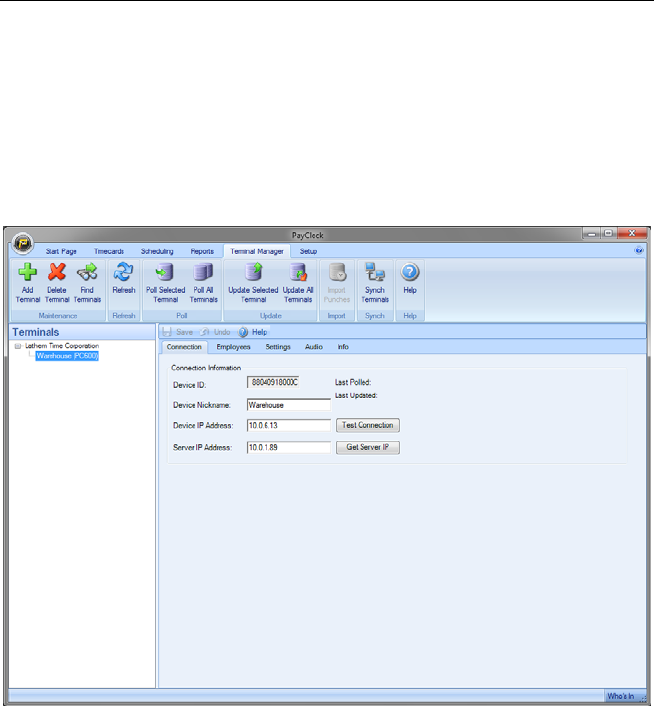
Task: Click the Device IP Address field
Action: (x=289, y=425)
